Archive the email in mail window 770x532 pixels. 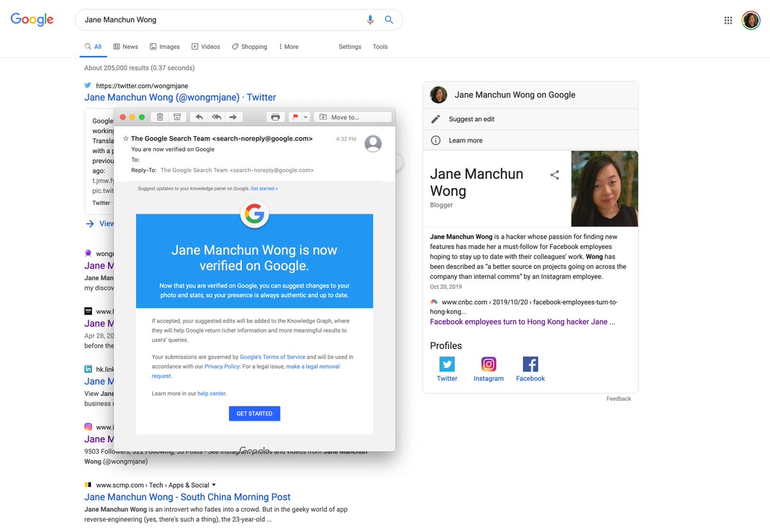(x=177, y=117)
